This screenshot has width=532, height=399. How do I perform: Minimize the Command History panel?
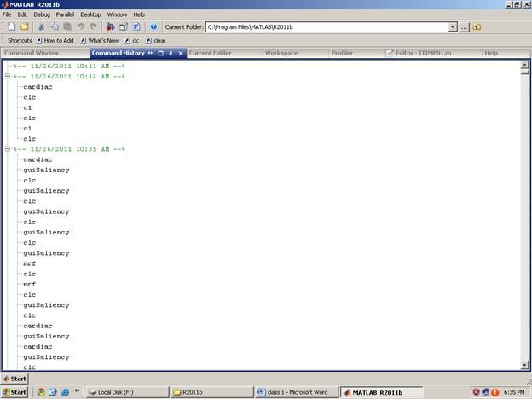(151, 53)
